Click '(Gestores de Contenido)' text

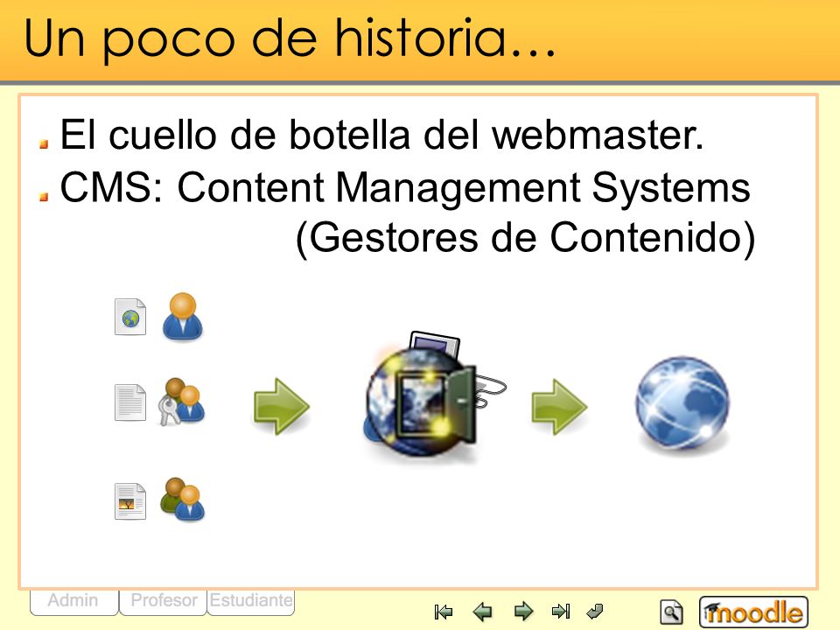click(526, 238)
